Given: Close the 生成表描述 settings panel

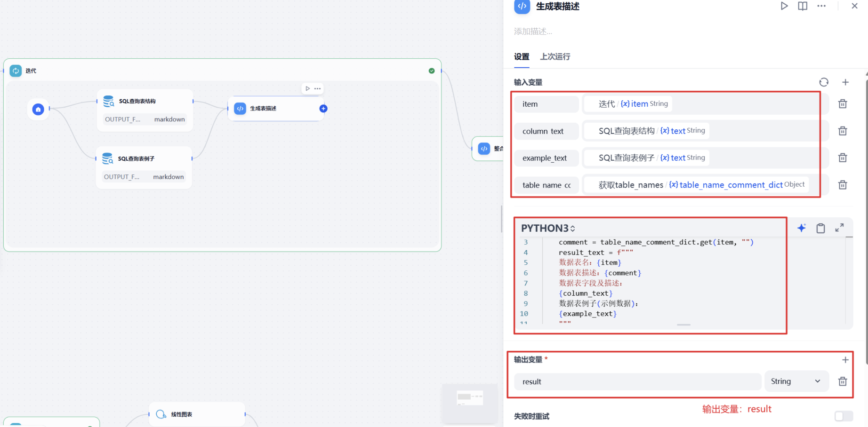Looking at the screenshot, I should point(854,6).
